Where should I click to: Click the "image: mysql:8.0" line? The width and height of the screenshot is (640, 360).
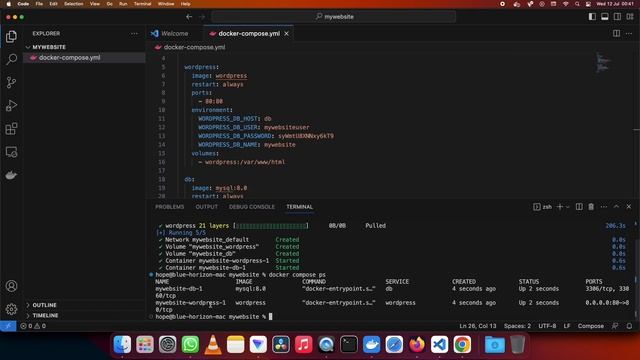tap(219, 188)
